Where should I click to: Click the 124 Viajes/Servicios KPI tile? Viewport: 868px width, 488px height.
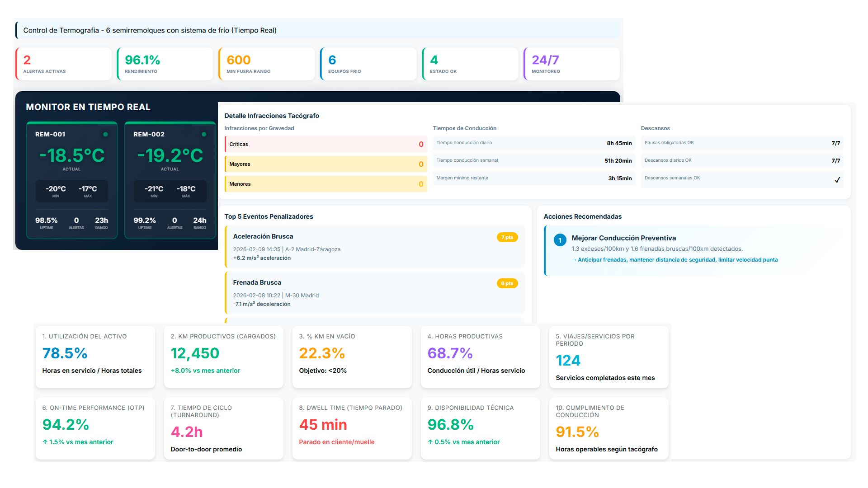point(609,357)
